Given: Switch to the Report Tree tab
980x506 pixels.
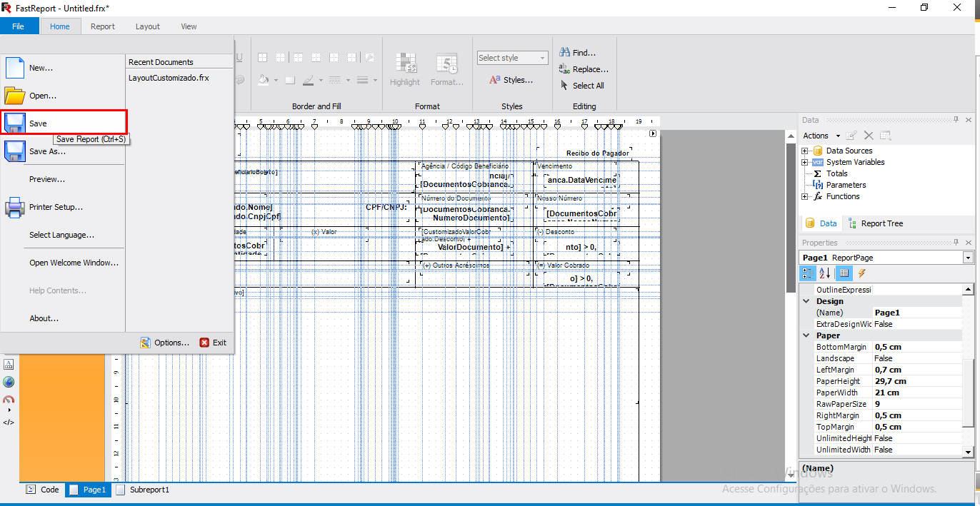Looking at the screenshot, I should pos(875,223).
